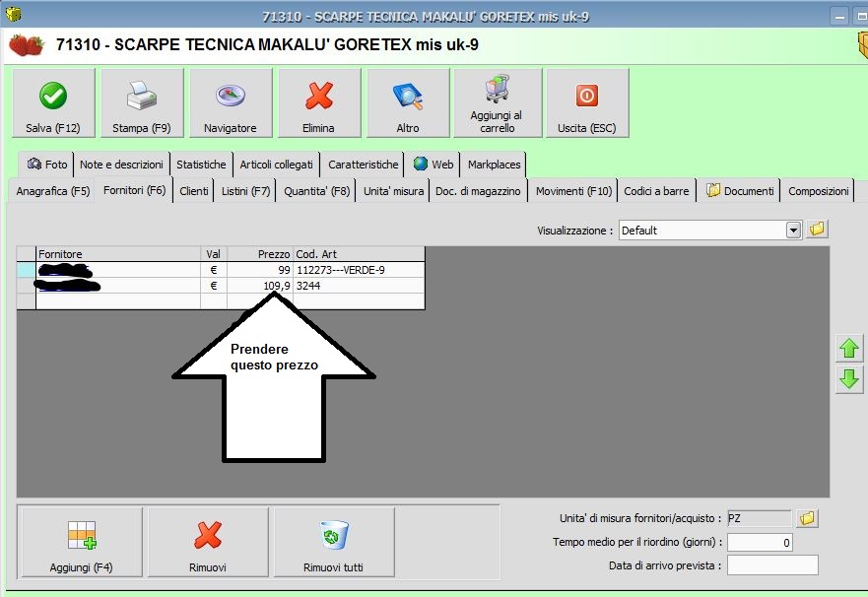Click the strawberry logo beside the article title

[26, 44]
